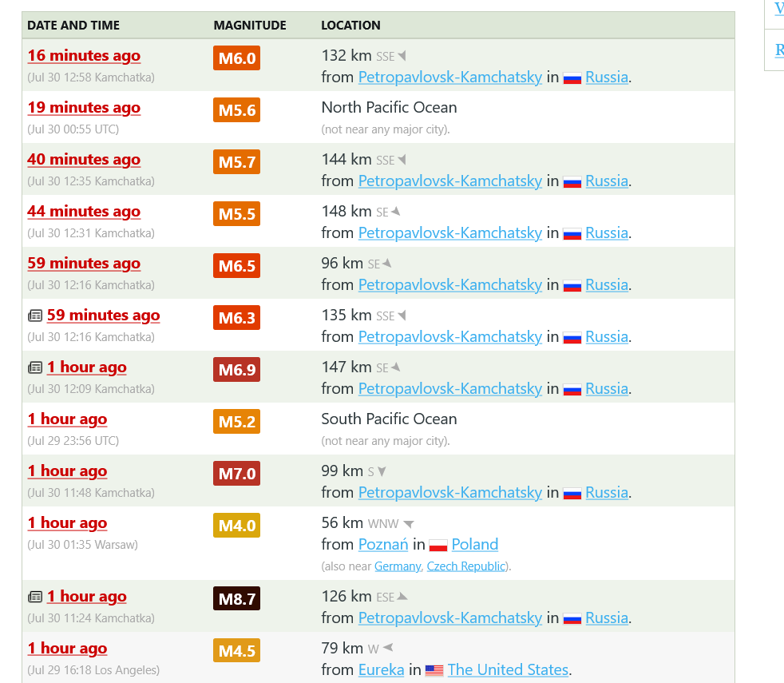Open the '19 minutes ago' earthquake link
The image size is (784, 683).
84,108
